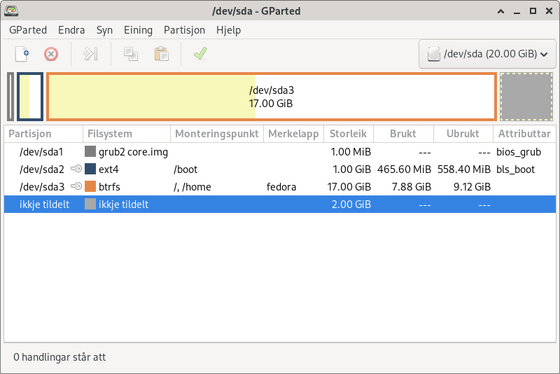This screenshot has height=374, width=560.
Task: Click the GParted app icon in title bar
Action: 11,11
